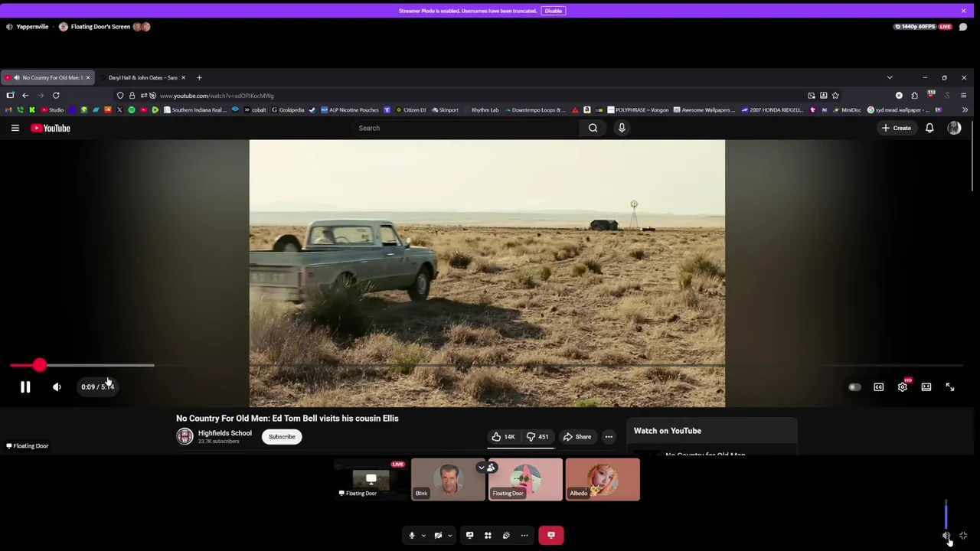
Task: Open the LIVE Floating Door stream tile
Action: [371, 480]
